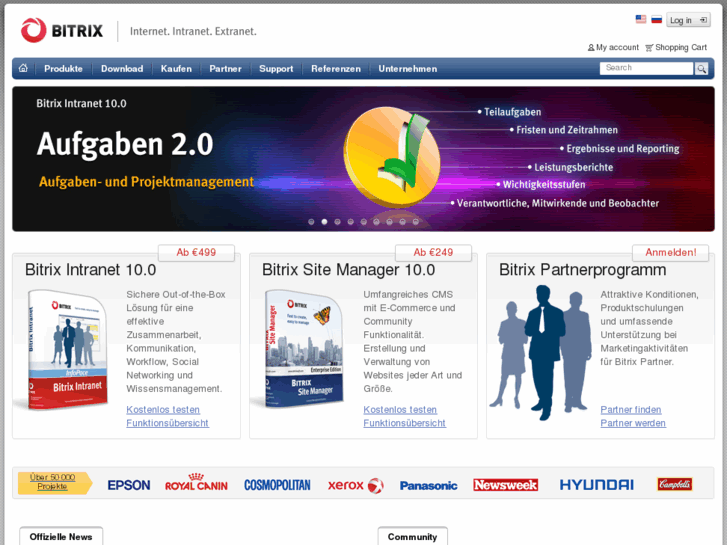Switch to the Community tab
727x545 pixels.
[412, 536]
